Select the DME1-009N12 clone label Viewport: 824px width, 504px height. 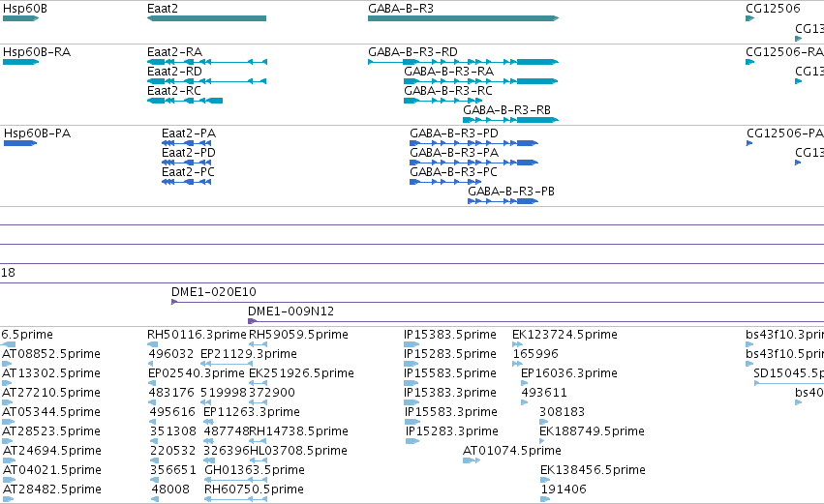[291, 311]
